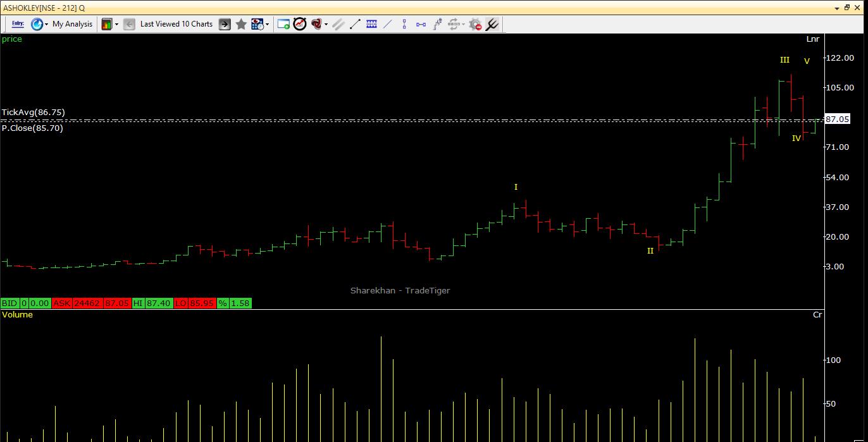Viewport: 868px width, 442px height.
Task: Select the horizontal two-node line tool
Action: point(421,24)
